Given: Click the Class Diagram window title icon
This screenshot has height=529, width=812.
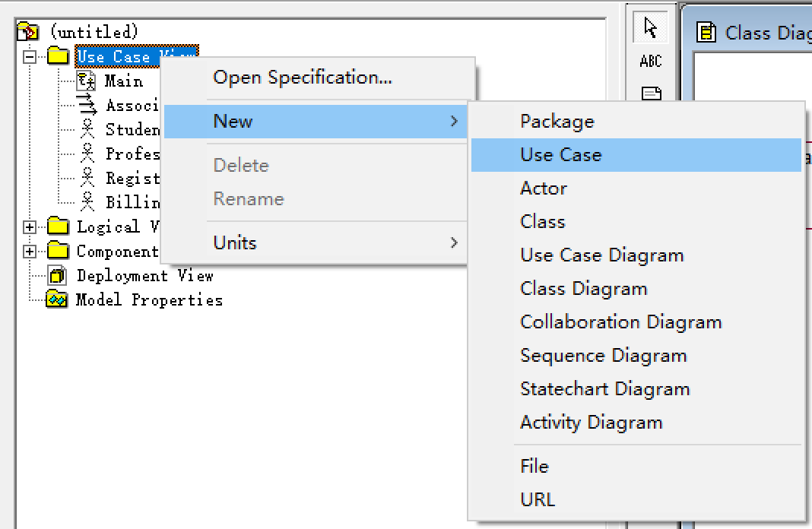Looking at the screenshot, I should 708,33.
